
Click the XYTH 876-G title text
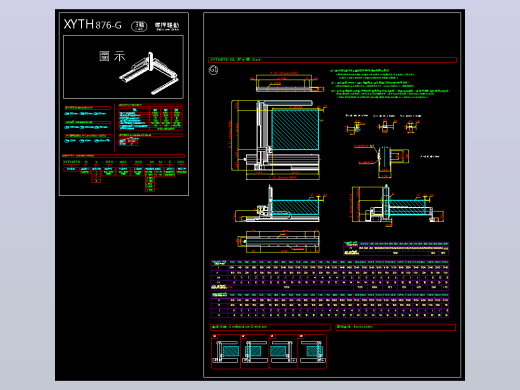[93, 24]
